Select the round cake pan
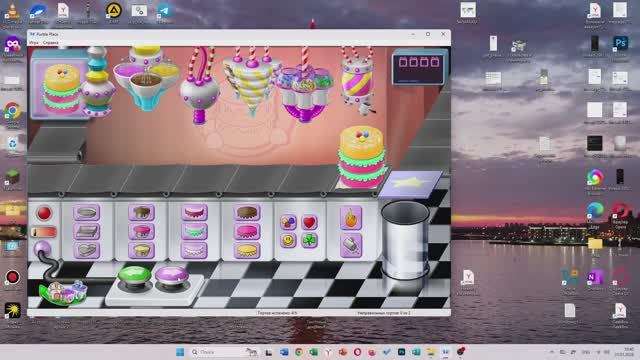The width and height of the screenshot is (640, 360). [86, 212]
